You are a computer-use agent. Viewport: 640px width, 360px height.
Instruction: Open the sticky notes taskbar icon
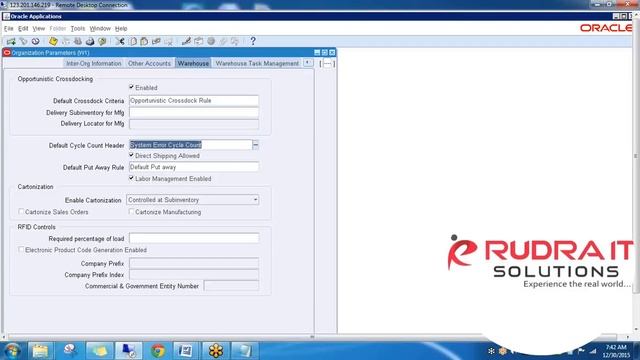coord(99,351)
